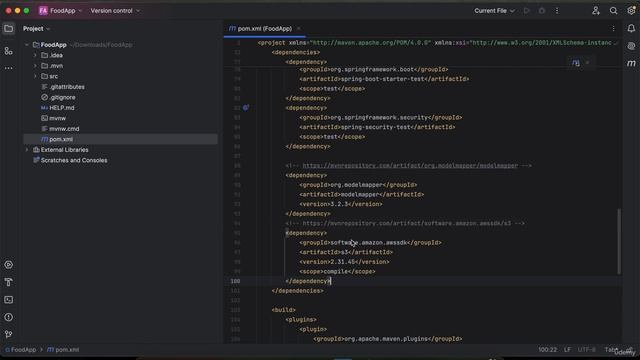Expand the .idea folder
The height and width of the screenshot is (360, 640).
(x=35, y=55)
